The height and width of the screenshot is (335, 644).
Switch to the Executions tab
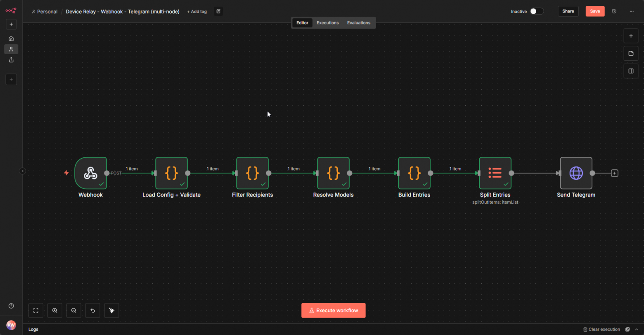click(x=327, y=23)
